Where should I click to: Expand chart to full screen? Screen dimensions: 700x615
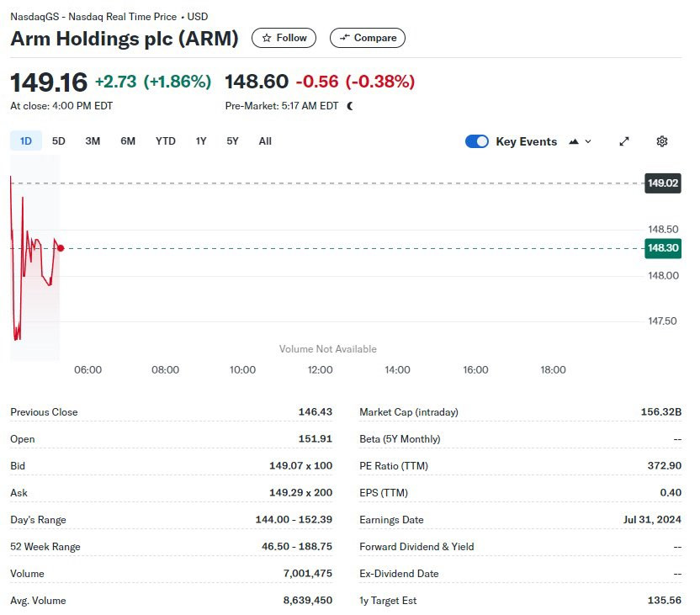click(624, 141)
